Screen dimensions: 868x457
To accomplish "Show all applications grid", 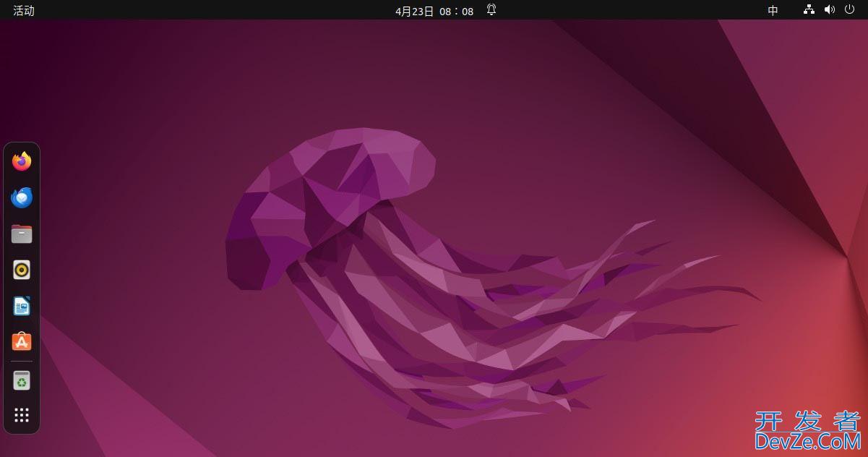I will (22, 415).
